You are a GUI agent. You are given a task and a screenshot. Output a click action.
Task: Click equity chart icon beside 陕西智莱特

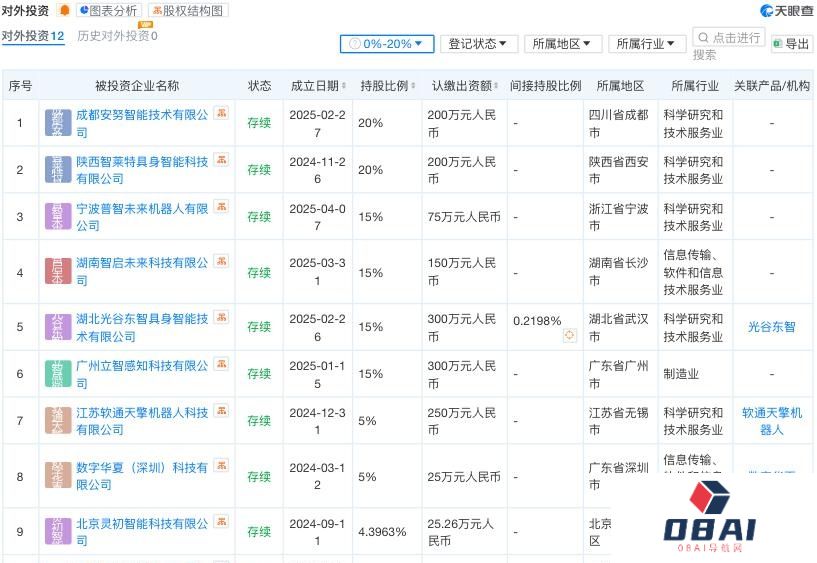click(x=221, y=160)
